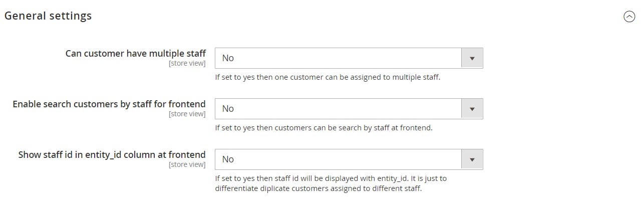Click the 'Can customer have multiple staff' label
Viewport: 644px width, 199px height.
click(x=136, y=53)
